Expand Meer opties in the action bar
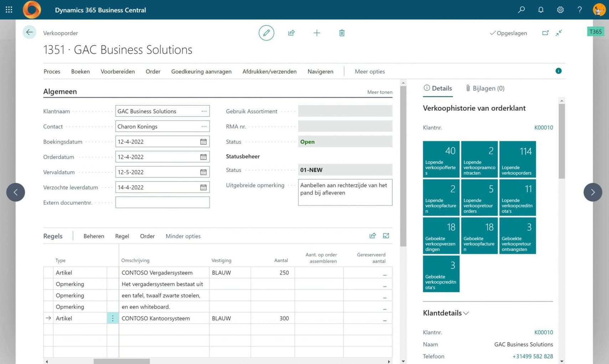 [x=370, y=71]
